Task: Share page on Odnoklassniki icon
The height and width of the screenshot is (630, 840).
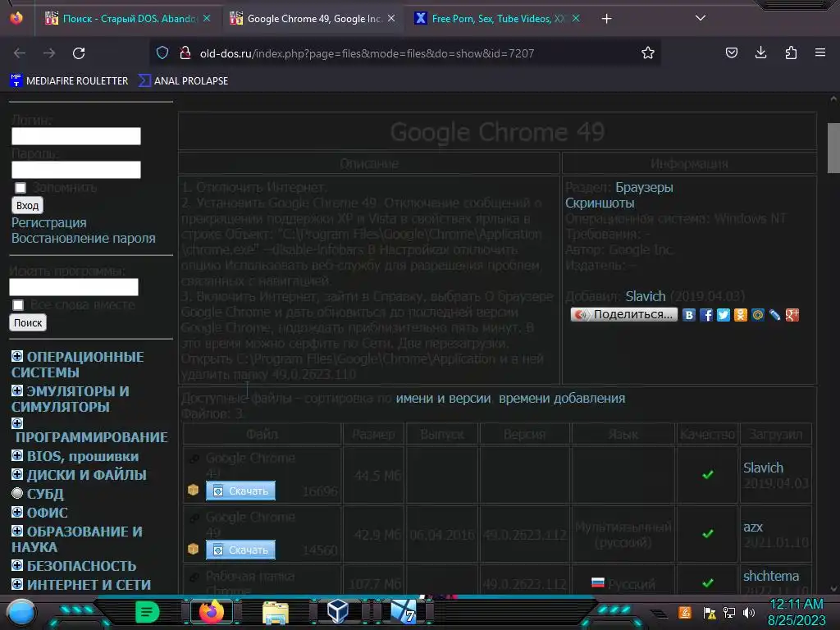Action: (741, 315)
